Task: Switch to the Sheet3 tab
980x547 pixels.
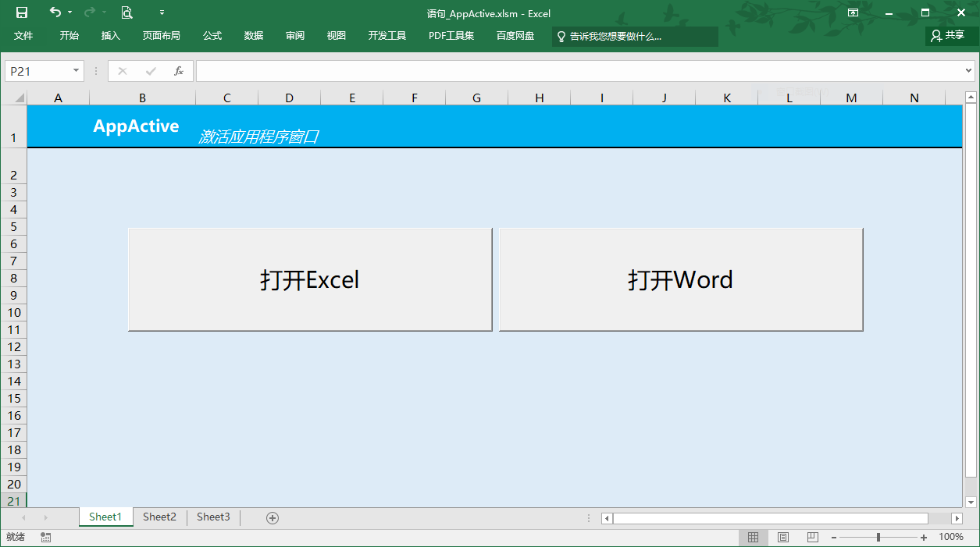Action: [213, 517]
